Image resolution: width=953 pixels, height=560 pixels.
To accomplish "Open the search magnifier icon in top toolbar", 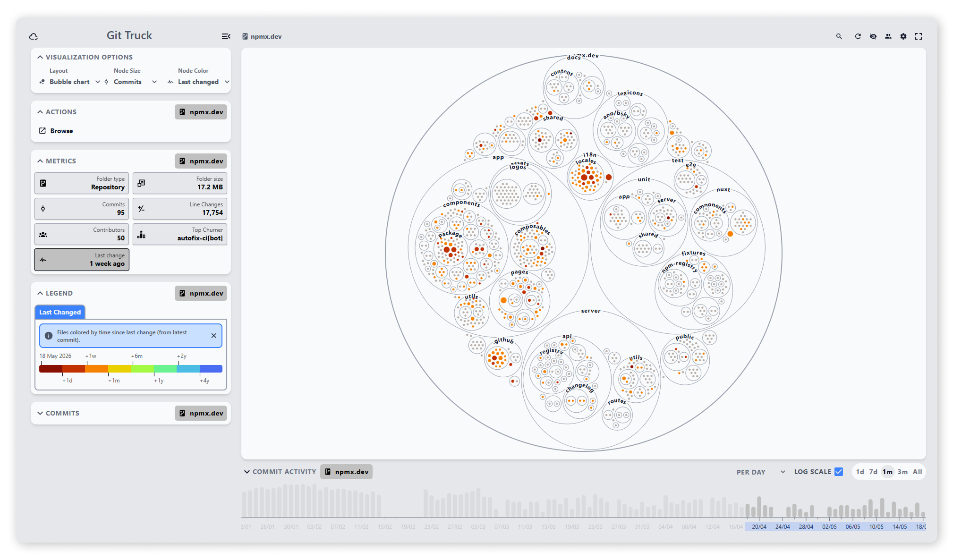I will [x=839, y=36].
